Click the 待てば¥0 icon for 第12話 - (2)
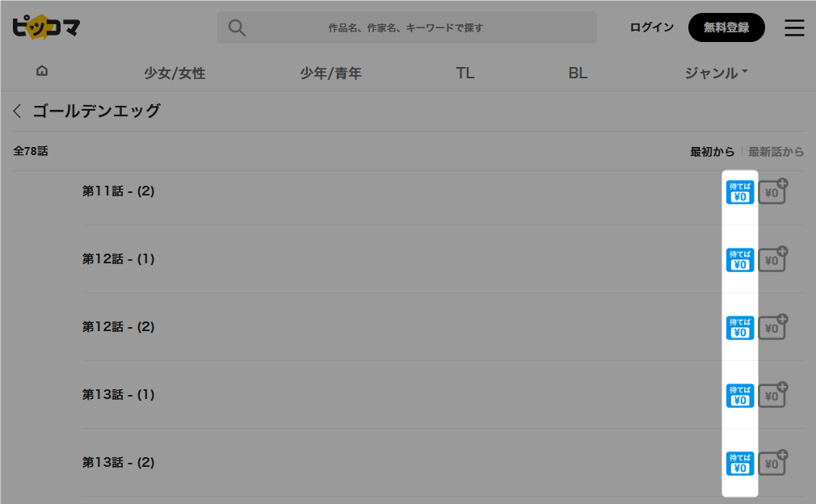The image size is (816, 504). tap(740, 328)
